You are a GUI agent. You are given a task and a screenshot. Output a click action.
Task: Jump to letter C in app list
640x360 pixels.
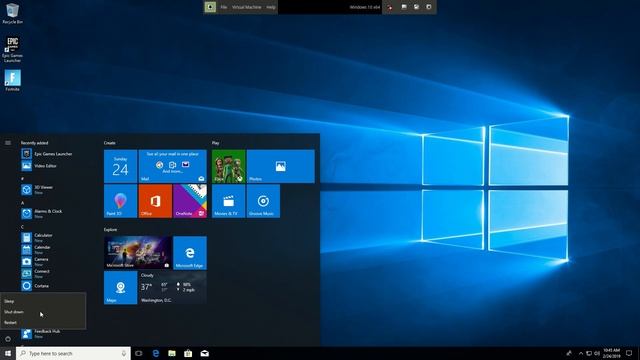point(22,227)
